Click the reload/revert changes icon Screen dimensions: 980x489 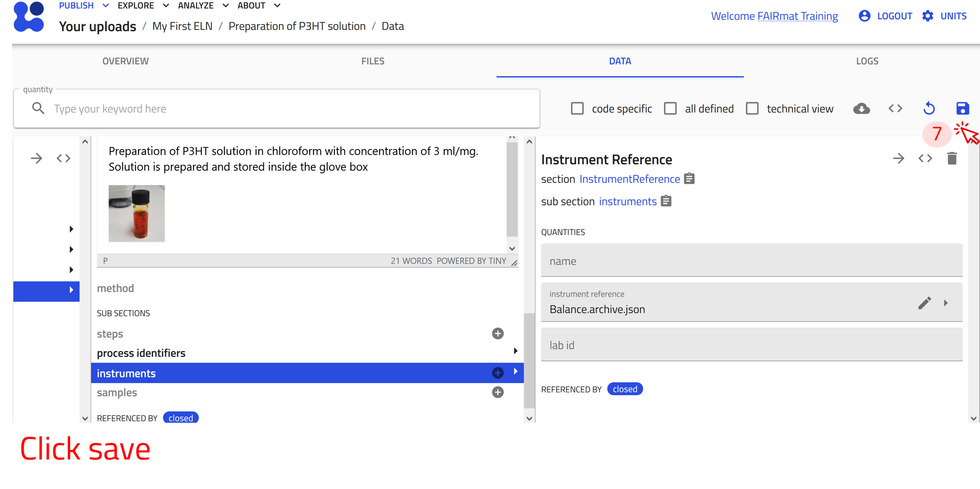pos(929,108)
